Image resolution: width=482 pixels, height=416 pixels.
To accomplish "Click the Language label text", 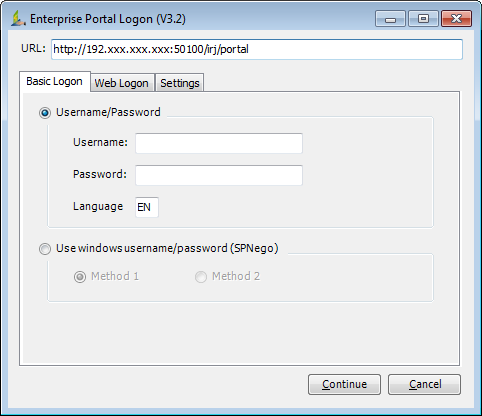I will (x=98, y=207).
